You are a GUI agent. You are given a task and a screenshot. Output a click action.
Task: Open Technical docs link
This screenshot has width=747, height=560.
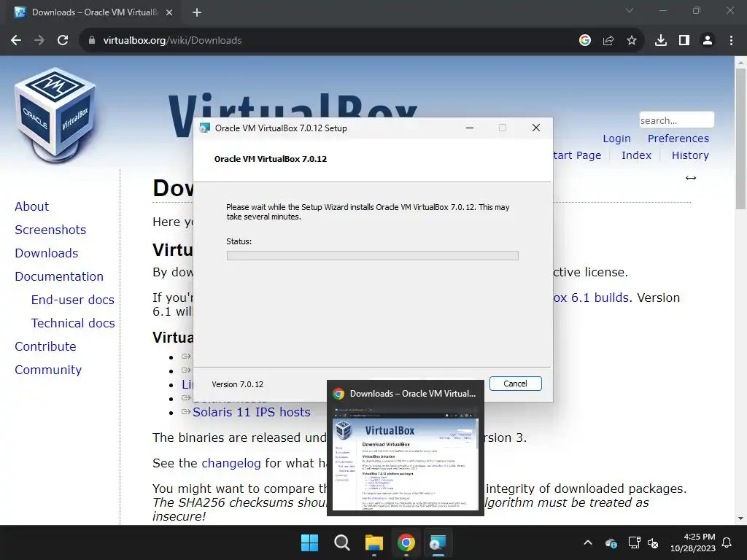[73, 323]
